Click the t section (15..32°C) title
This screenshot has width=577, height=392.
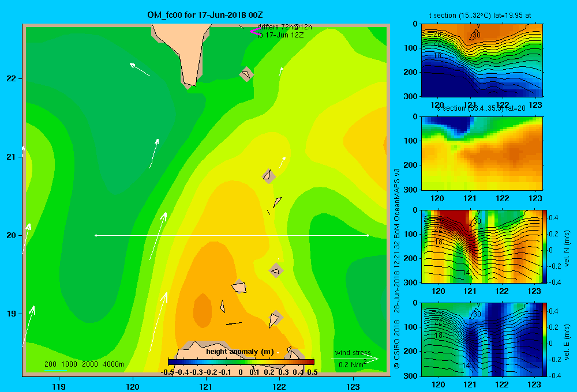pyautogui.click(x=480, y=16)
